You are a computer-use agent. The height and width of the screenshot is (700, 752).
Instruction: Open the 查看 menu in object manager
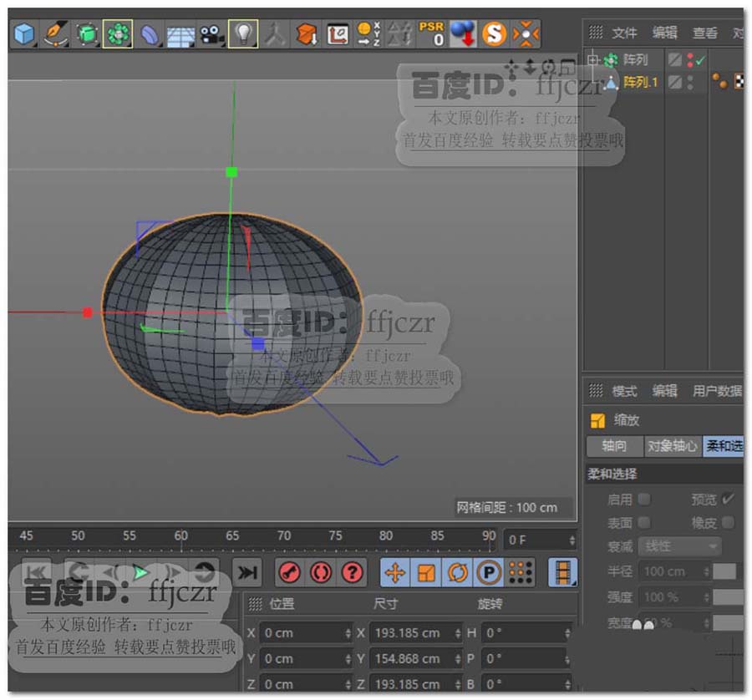point(705,33)
